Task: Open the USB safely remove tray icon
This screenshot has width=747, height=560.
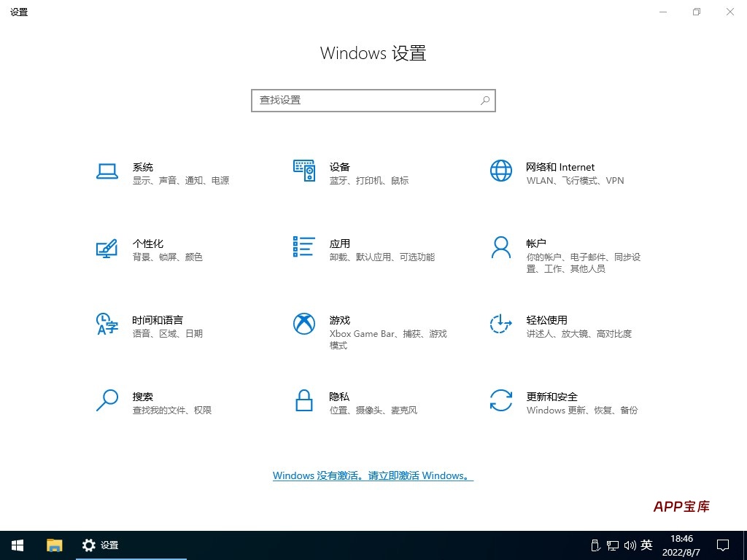Action: (x=595, y=545)
